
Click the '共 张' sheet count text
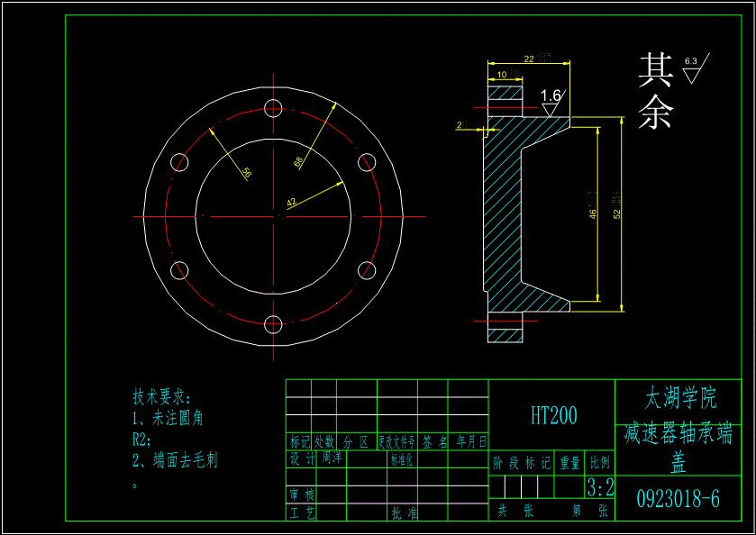(516, 511)
